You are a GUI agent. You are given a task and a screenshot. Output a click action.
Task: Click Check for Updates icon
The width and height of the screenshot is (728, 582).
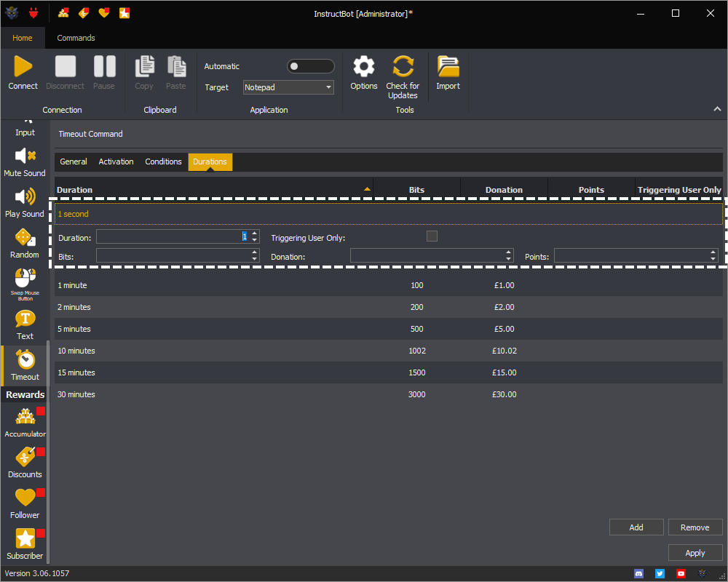[x=403, y=66]
